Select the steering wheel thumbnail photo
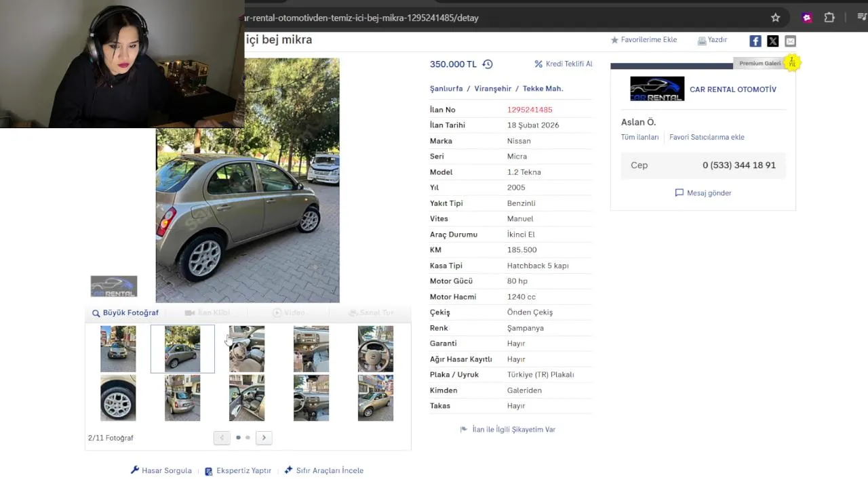This screenshot has width=868, height=488. (x=375, y=349)
